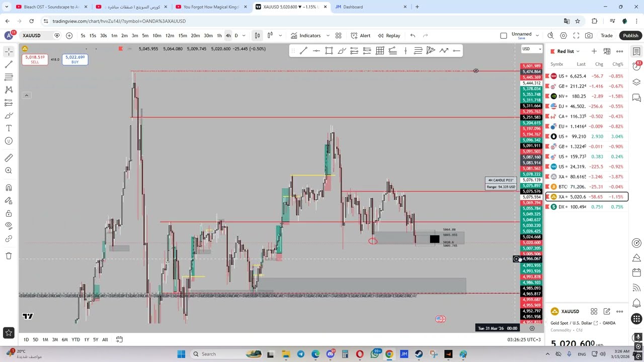Image resolution: width=644 pixels, height=362 pixels.
Task: Select the 1h timeframe
Action: [219, 36]
